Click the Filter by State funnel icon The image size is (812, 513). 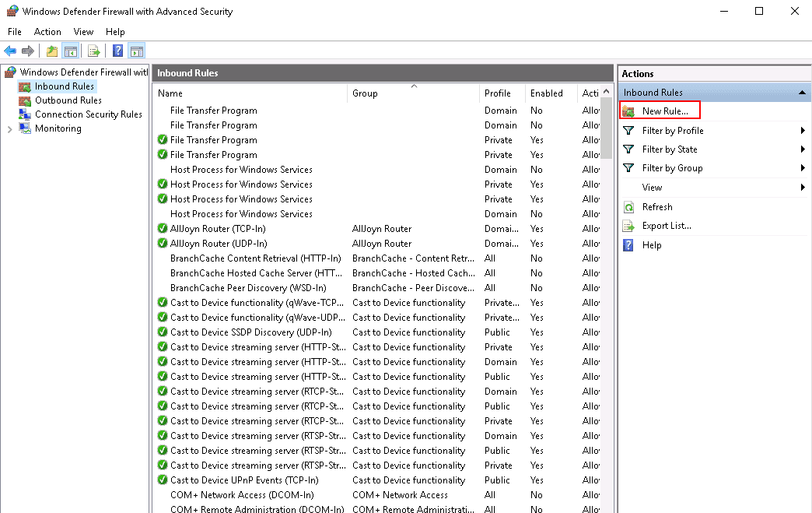pyautogui.click(x=628, y=149)
